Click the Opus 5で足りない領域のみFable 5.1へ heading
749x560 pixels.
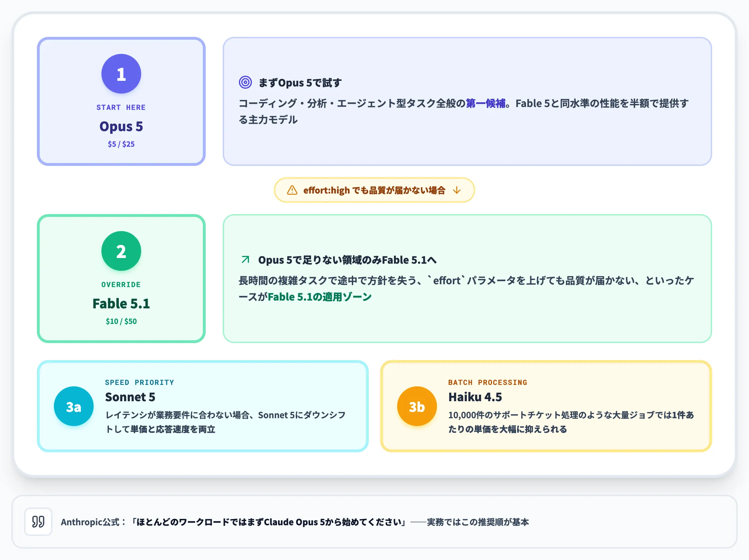pos(348,260)
